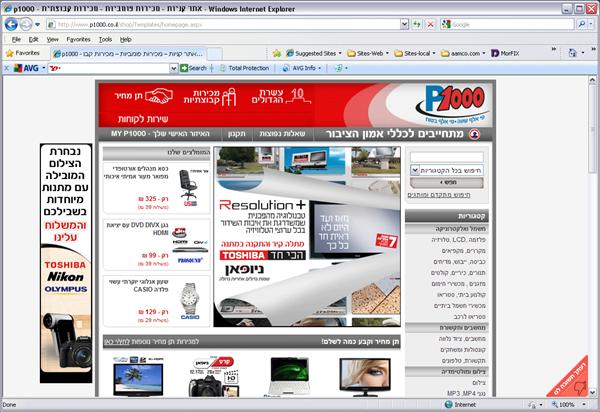The height and width of the screenshot is (412, 600).
Task: Click the AVG toolbar search field
Action: click(x=108, y=68)
